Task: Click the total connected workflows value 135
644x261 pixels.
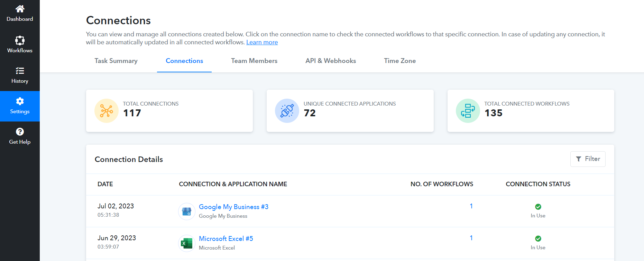Action: click(x=493, y=113)
